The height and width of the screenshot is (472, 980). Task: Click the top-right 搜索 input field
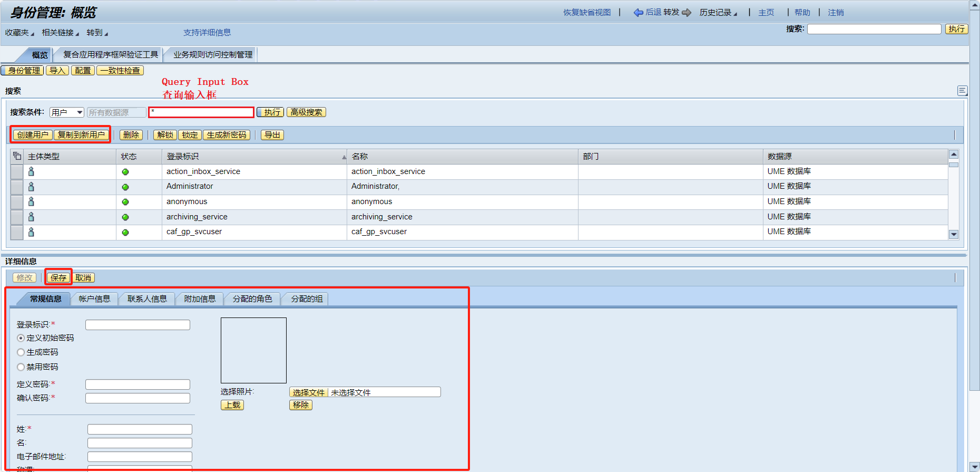(874, 29)
